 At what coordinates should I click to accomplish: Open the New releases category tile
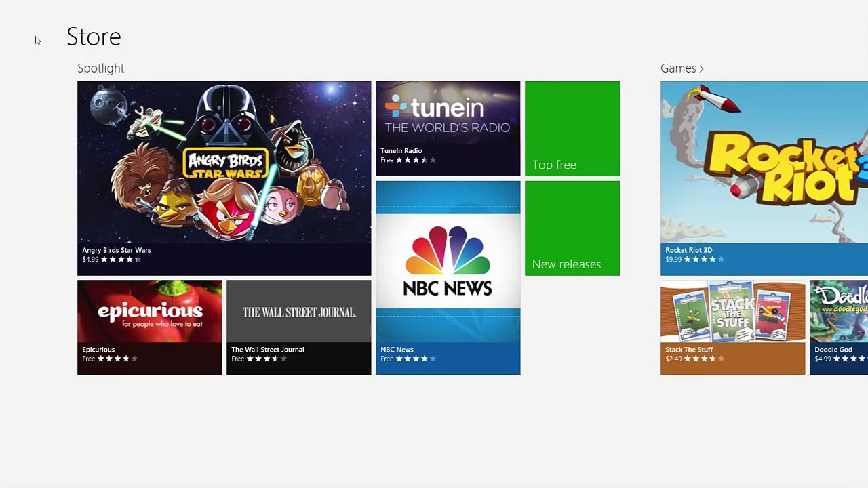572,228
